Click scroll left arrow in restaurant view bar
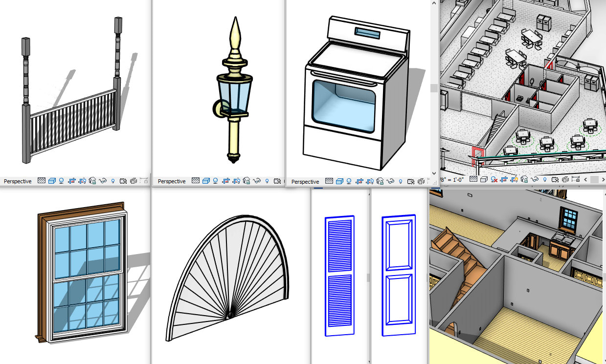 [x=586, y=180]
